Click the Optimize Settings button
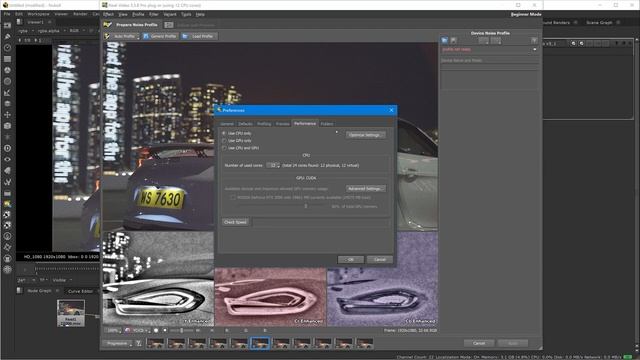 [365, 135]
